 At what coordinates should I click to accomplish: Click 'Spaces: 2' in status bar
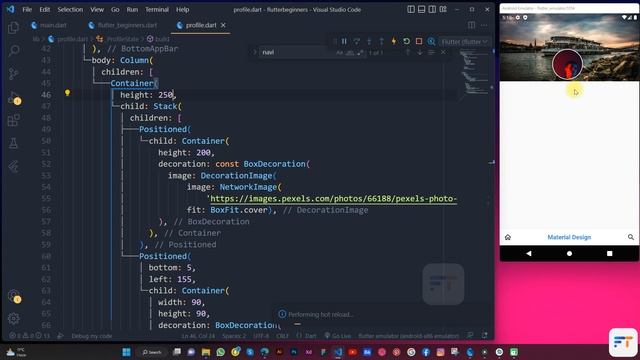pyautogui.click(x=234, y=336)
